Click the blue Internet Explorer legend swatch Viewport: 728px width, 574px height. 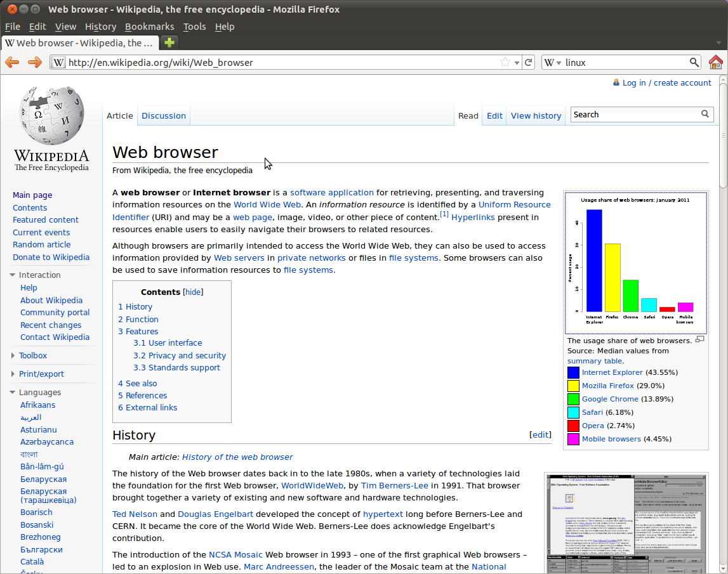(x=573, y=372)
